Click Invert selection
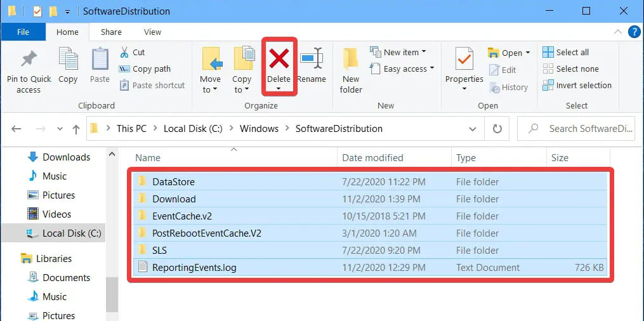 click(x=577, y=85)
